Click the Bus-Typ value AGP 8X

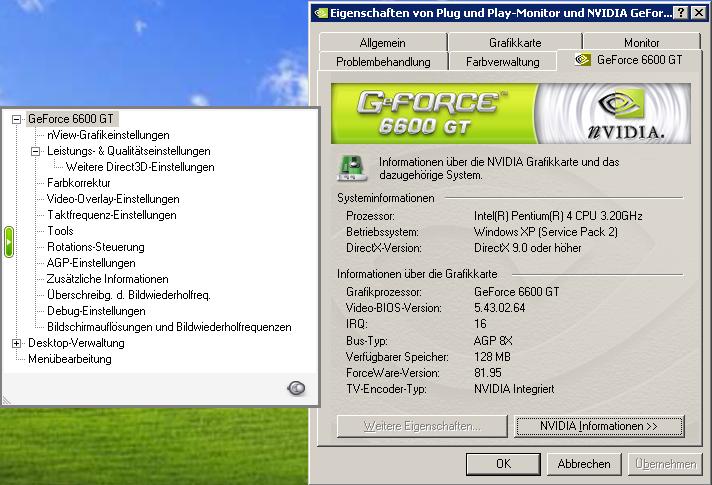click(x=493, y=340)
